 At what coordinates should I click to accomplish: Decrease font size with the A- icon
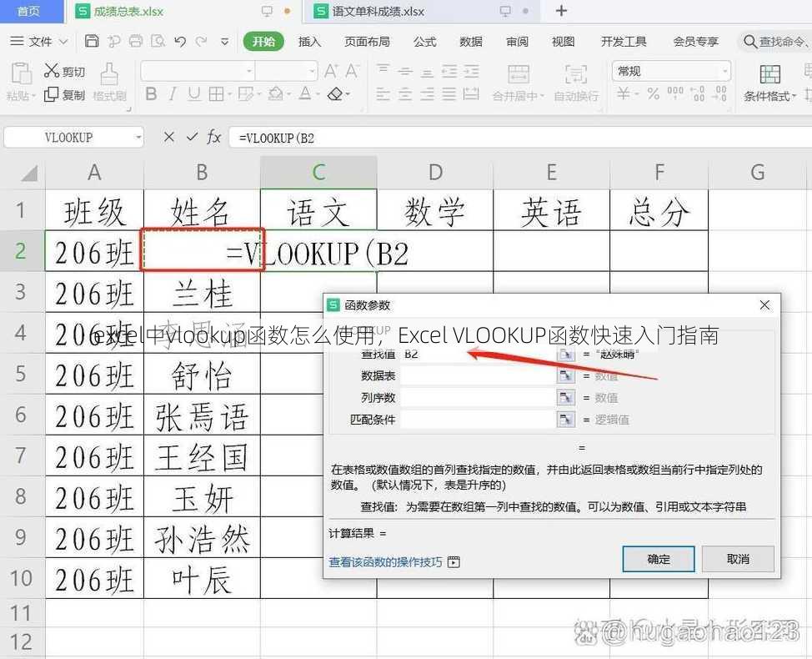coord(352,70)
